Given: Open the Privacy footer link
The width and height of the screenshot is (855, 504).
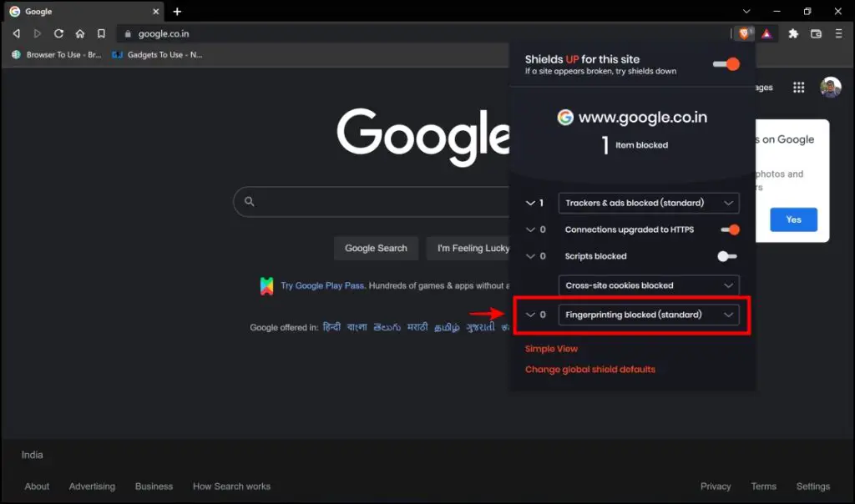Looking at the screenshot, I should 716,486.
